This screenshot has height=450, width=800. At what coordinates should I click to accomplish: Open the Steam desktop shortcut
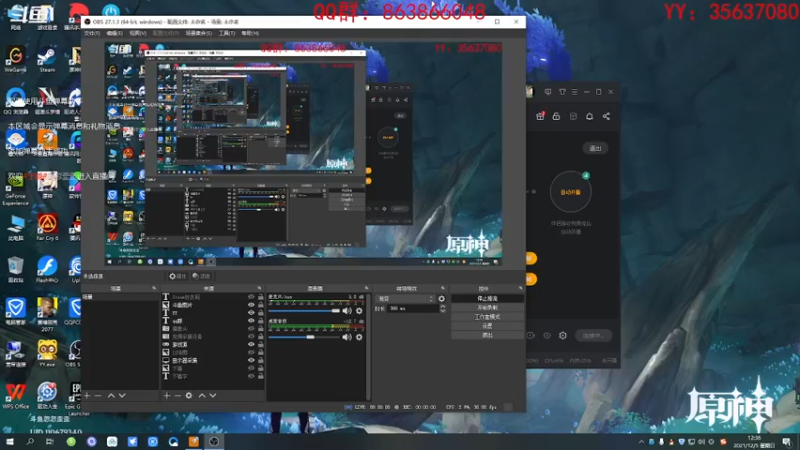coord(47,60)
